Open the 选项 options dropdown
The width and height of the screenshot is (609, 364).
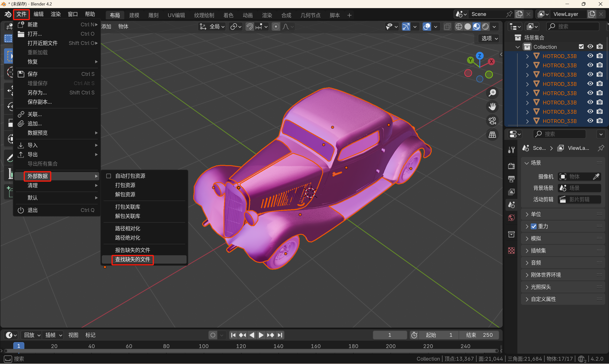pyautogui.click(x=489, y=38)
